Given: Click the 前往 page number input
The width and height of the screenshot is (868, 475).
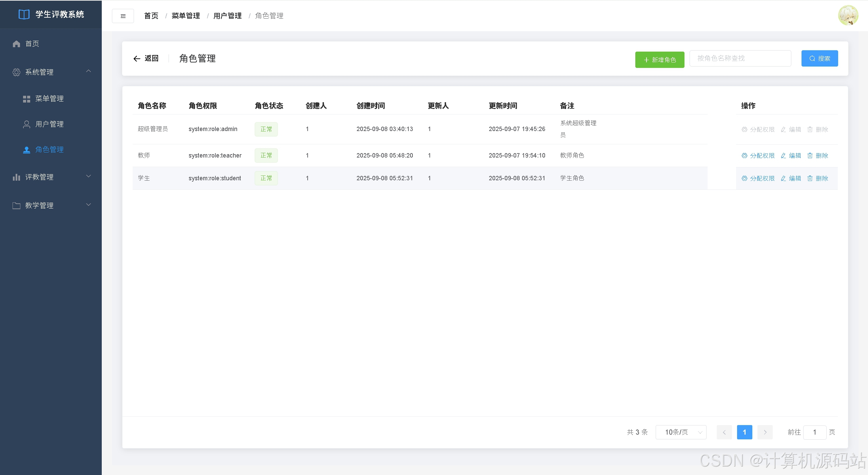Looking at the screenshot, I should (x=814, y=432).
